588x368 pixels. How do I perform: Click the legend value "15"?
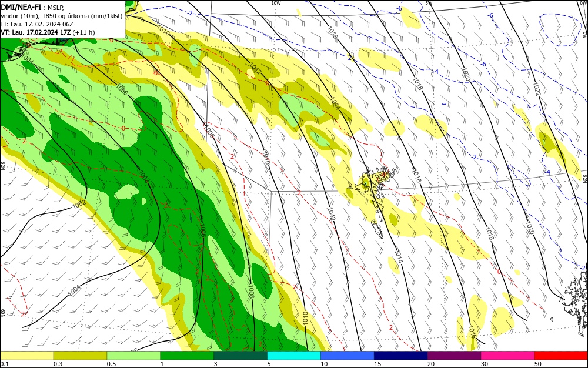click(x=377, y=364)
